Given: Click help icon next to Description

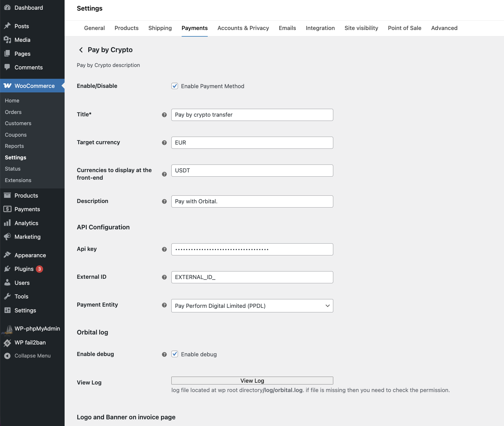Looking at the screenshot, I should click(164, 201).
